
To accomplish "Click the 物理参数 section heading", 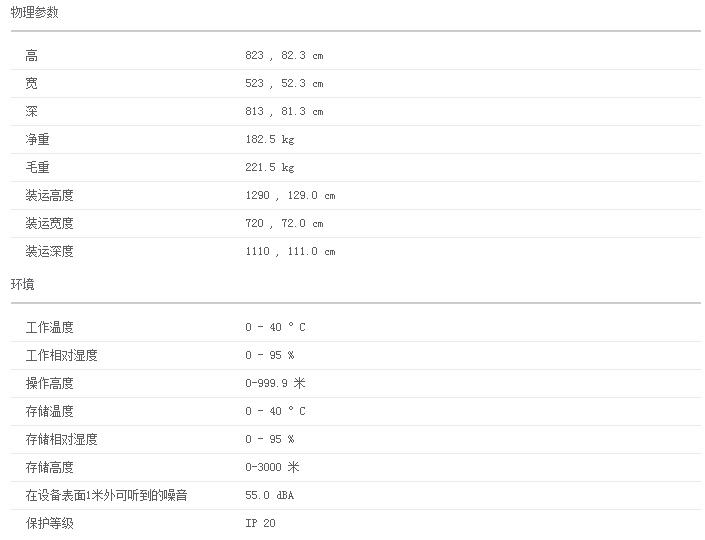I will pos(34,13).
